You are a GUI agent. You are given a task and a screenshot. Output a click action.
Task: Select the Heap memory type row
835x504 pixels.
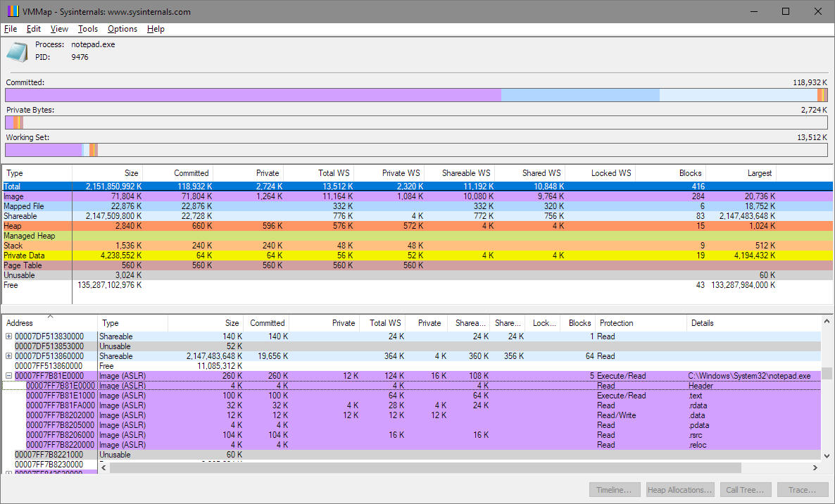[x=417, y=226]
